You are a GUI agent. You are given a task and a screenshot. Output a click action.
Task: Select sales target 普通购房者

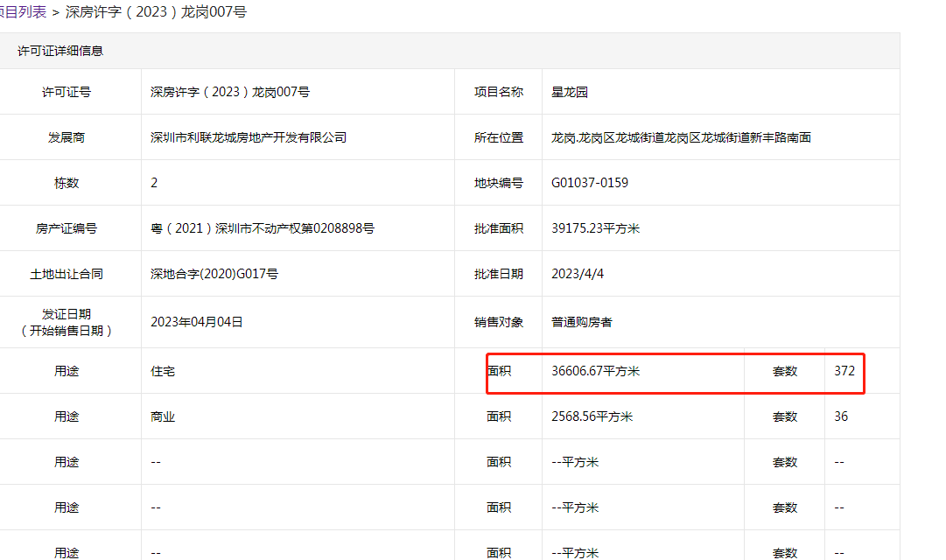pos(582,321)
